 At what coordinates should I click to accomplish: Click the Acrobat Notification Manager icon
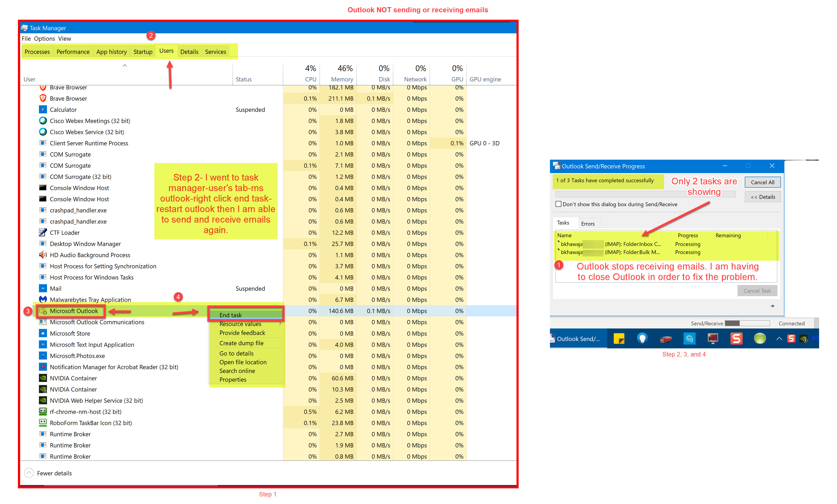pos(43,367)
